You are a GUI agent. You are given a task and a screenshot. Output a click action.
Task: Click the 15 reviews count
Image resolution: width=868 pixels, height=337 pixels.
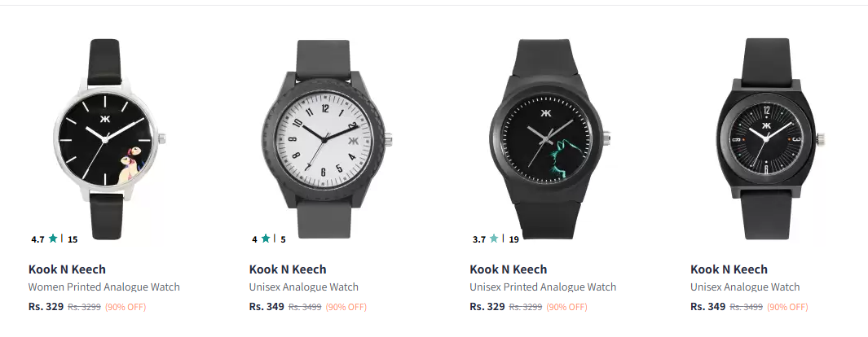click(73, 239)
